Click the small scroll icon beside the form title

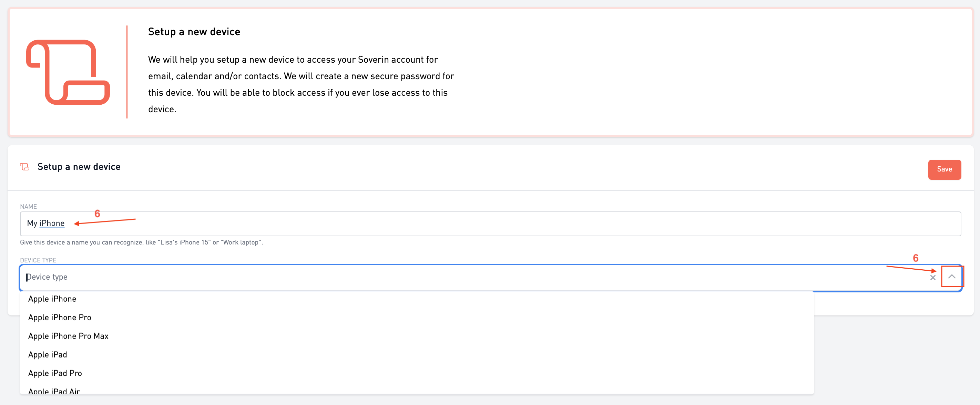[25, 167]
